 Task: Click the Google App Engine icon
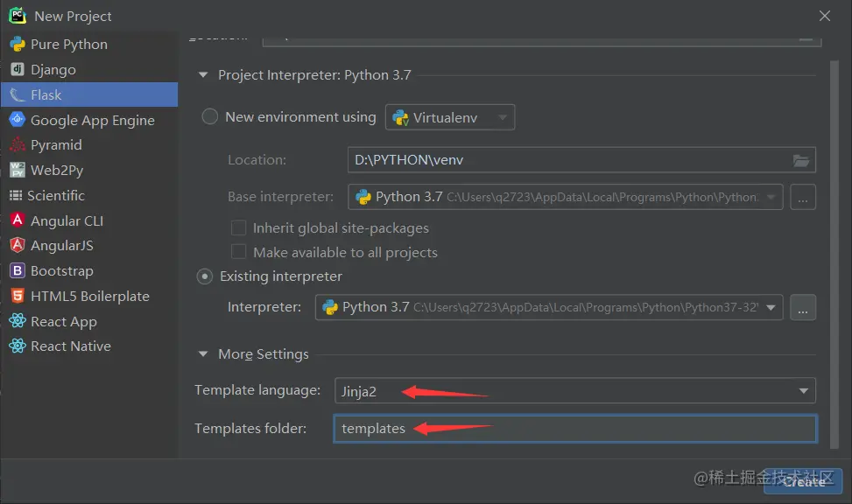coord(18,120)
